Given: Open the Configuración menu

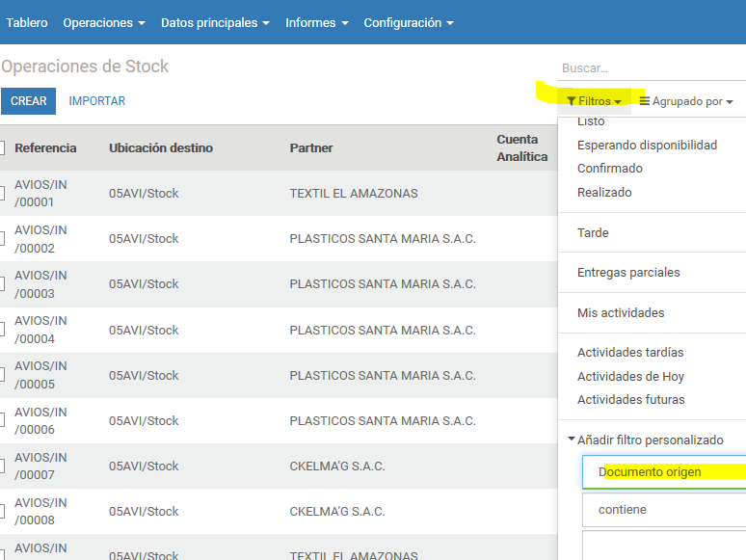Looking at the screenshot, I should click(408, 22).
